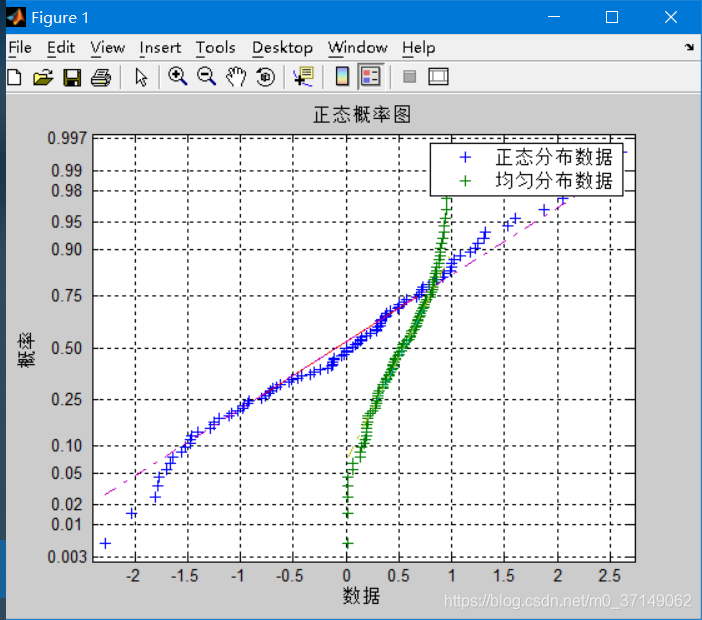Activate the Zoom Out magnifier tool
This screenshot has width=702, height=620.
[x=206, y=77]
